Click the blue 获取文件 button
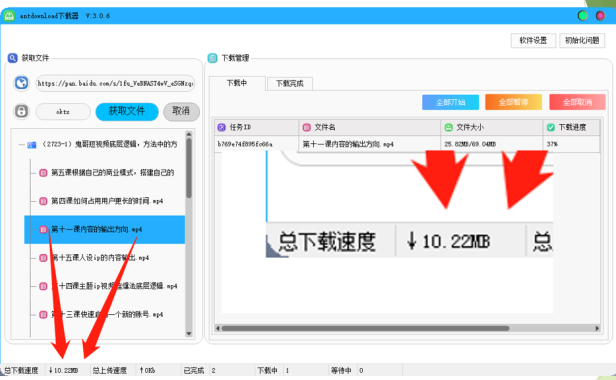Viewport: 616px width, 380px height. pyautogui.click(x=127, y=111)
